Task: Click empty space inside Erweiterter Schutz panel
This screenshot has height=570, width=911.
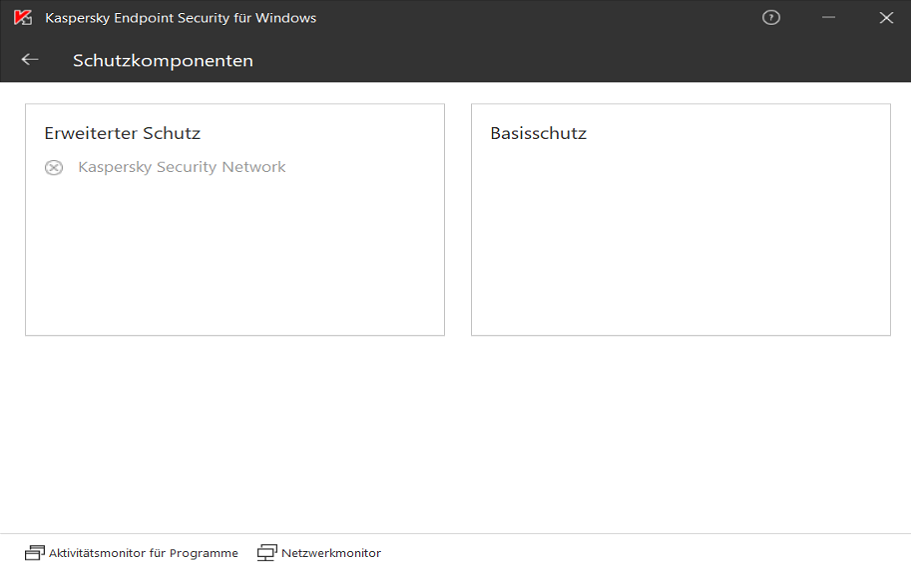Action: pyautogui.click(x=235, y=260)
